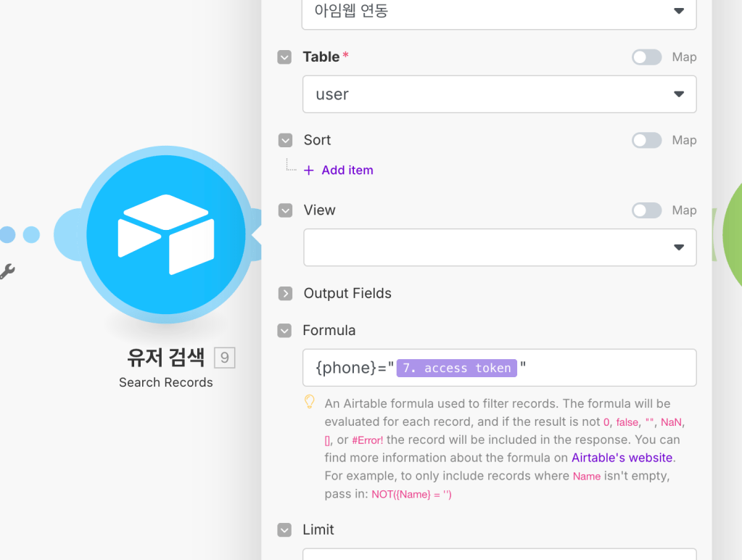The width and height of the screenshot is (742, 560).
Task: Collapse the Formula section
Action: tap(284, 330)
